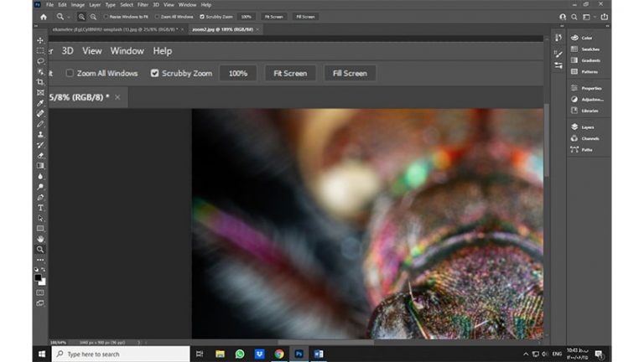Swap foreground and background colors
Image resolution: width=644 pixels, height=362 pixels.
44,269
